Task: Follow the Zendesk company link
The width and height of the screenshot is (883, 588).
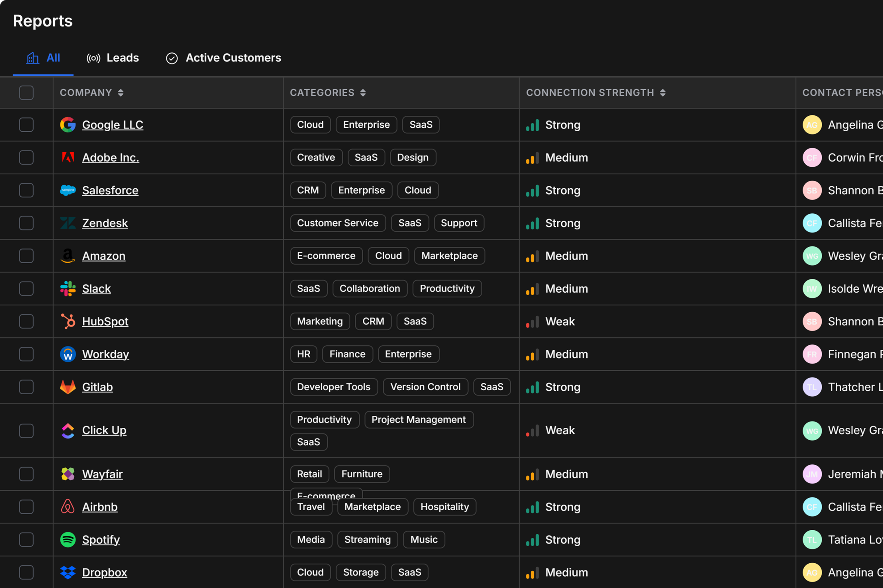Action: 105,223
